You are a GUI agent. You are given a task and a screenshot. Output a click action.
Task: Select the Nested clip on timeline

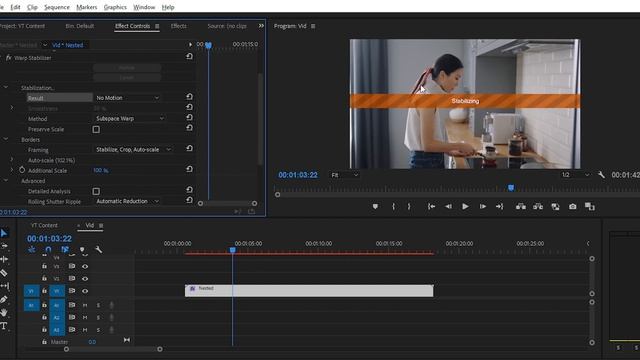(309, 291)
